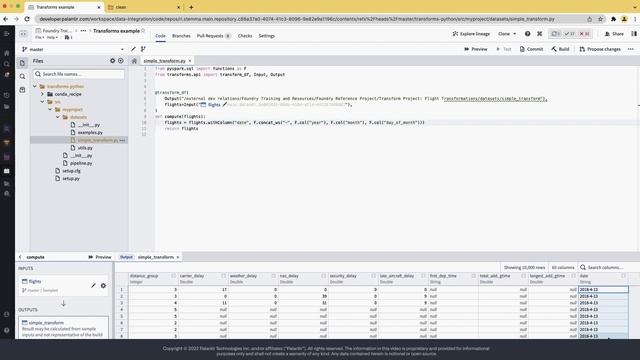
Task: Switch to the Branches tab
Action: (x=181, y=36)
